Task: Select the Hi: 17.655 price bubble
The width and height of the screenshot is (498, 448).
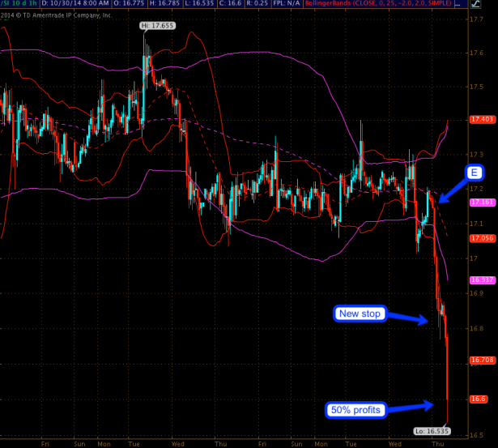Action: 156,27
